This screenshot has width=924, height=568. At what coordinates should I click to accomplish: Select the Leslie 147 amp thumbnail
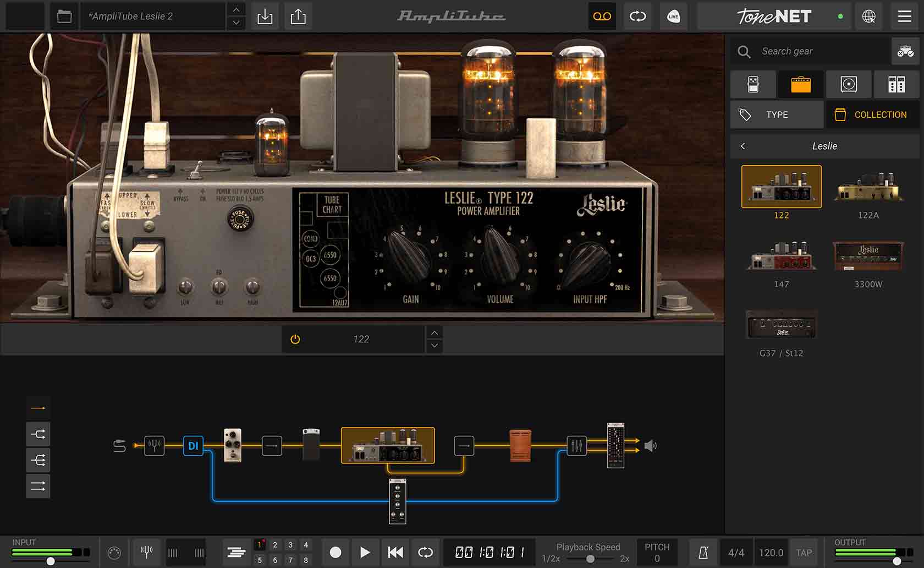point(782,255)
